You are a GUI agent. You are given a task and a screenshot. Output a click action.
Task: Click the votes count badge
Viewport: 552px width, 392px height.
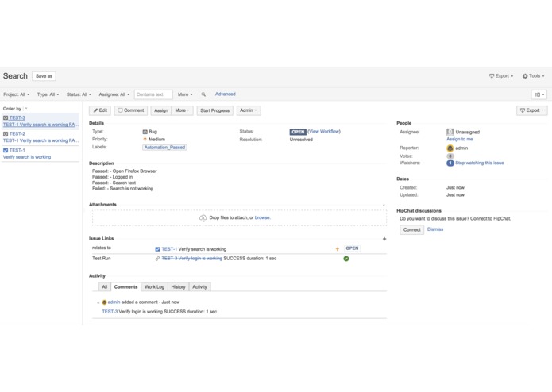pos(450,156)
